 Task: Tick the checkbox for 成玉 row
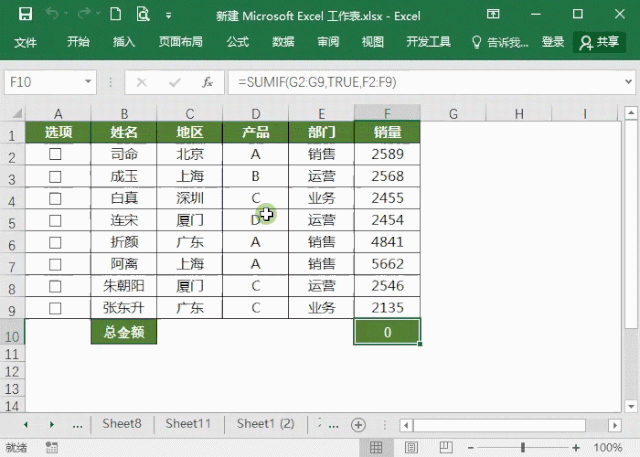[x=55, y=177]
